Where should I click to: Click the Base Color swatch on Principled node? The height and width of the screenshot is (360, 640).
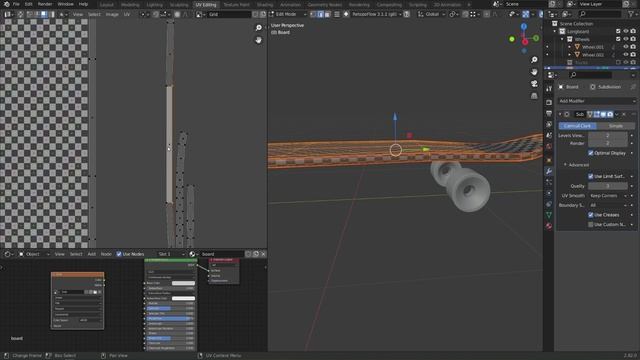tap(183, 283)
